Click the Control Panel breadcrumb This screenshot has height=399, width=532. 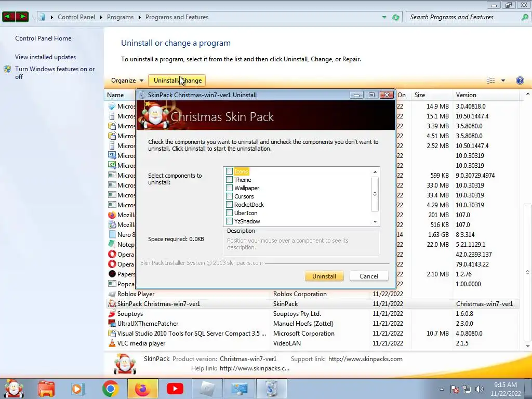(76, 17)
